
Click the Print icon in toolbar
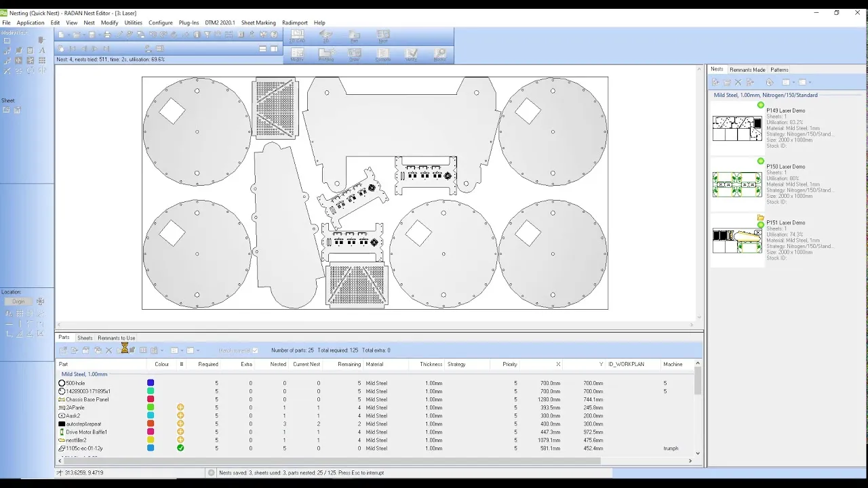pyautogui.click(x=107, y=35)
